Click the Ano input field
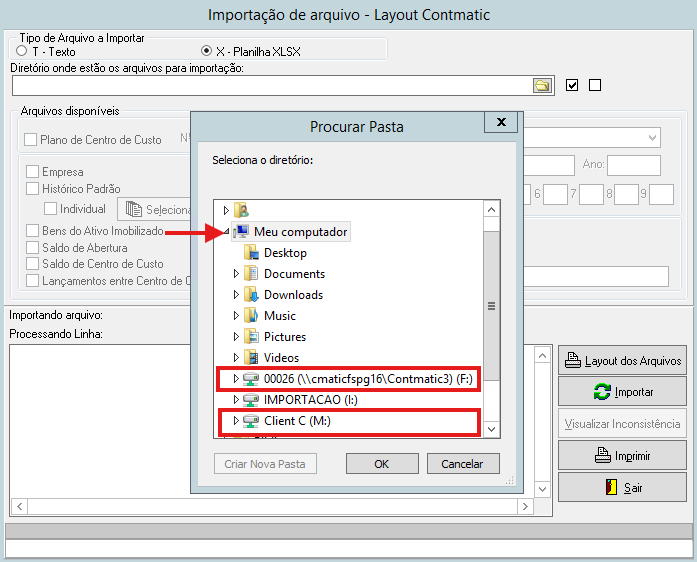 point(634,165)
